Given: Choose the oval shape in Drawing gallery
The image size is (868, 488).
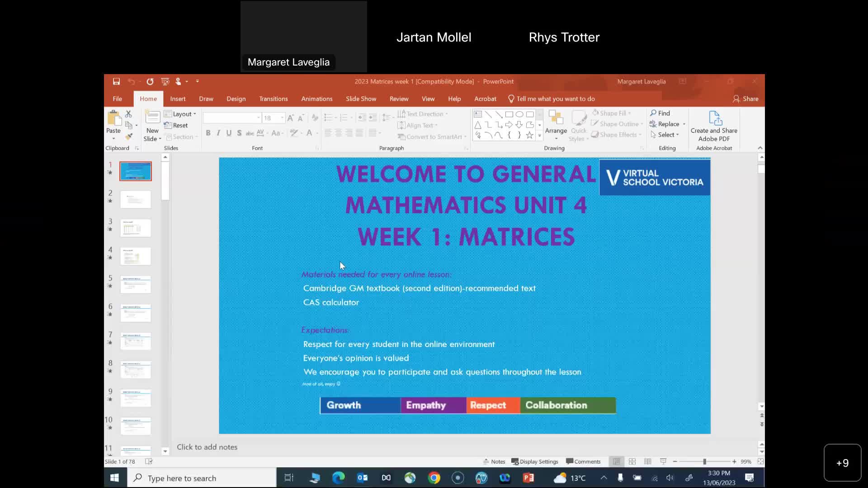Looking at the screenshot, I should pos(519,114).
